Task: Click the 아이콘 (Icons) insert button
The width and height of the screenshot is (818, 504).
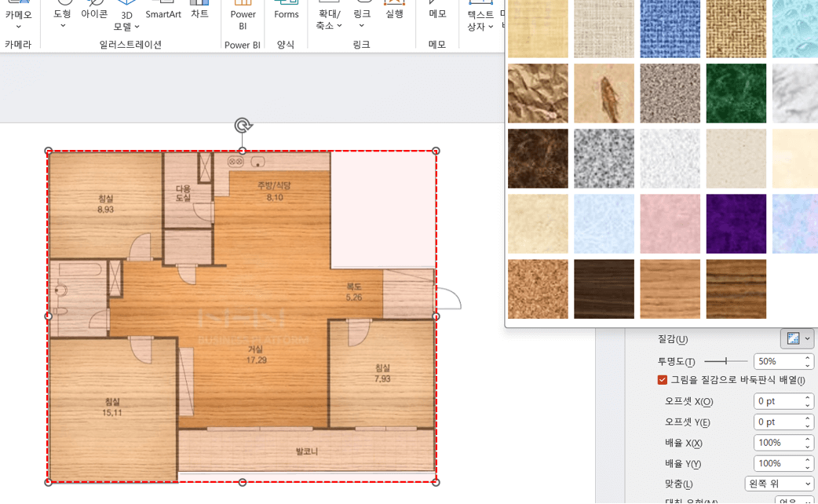Action: [94, 13]
